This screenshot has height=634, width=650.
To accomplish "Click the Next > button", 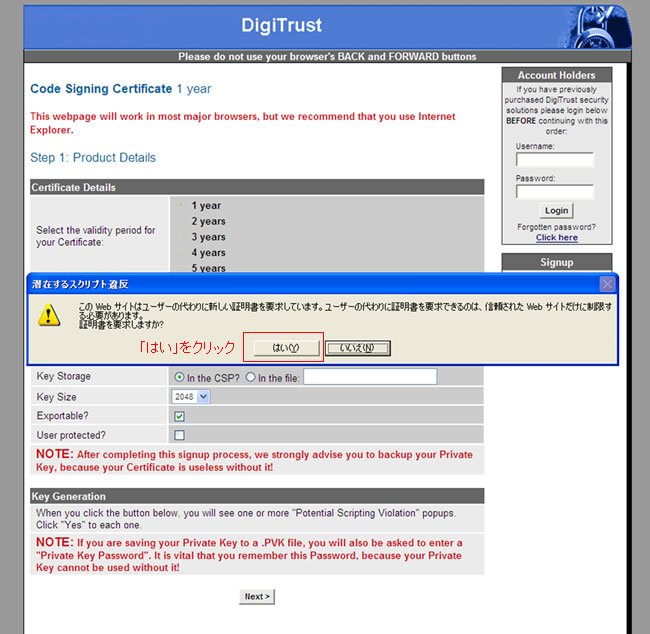I will click(x=257, y=597).
